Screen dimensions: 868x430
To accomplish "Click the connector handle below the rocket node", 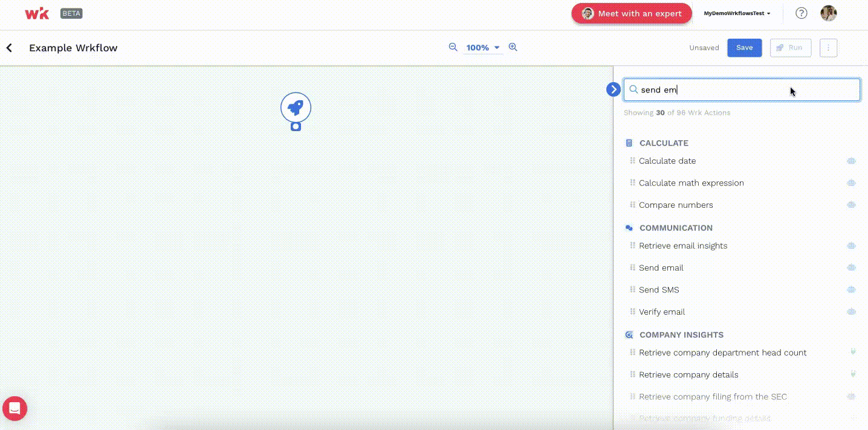I will click(296, 127).
